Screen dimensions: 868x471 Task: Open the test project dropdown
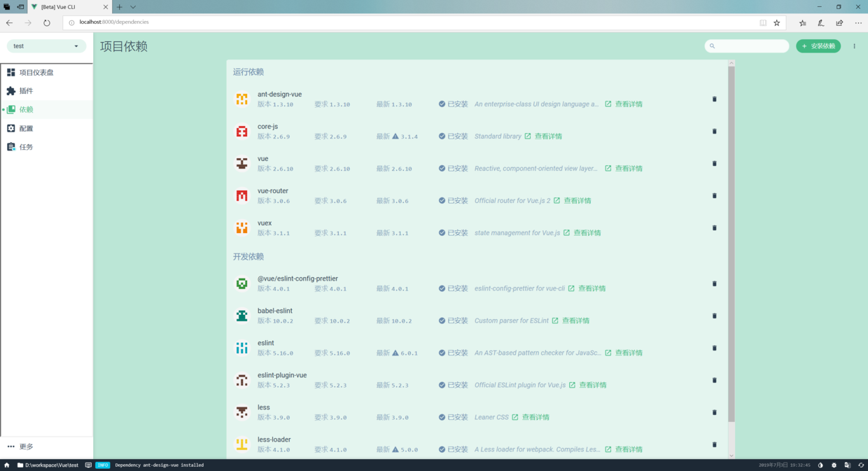(46, 46)
